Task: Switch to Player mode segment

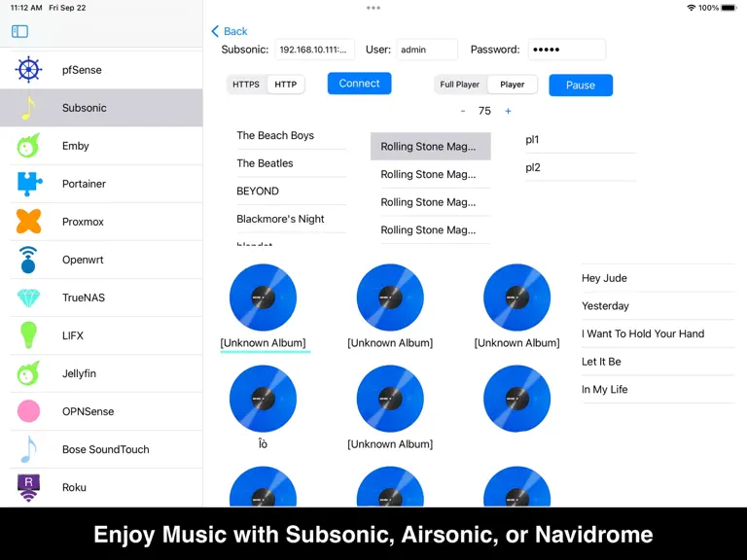Action: tap(513, 85)
